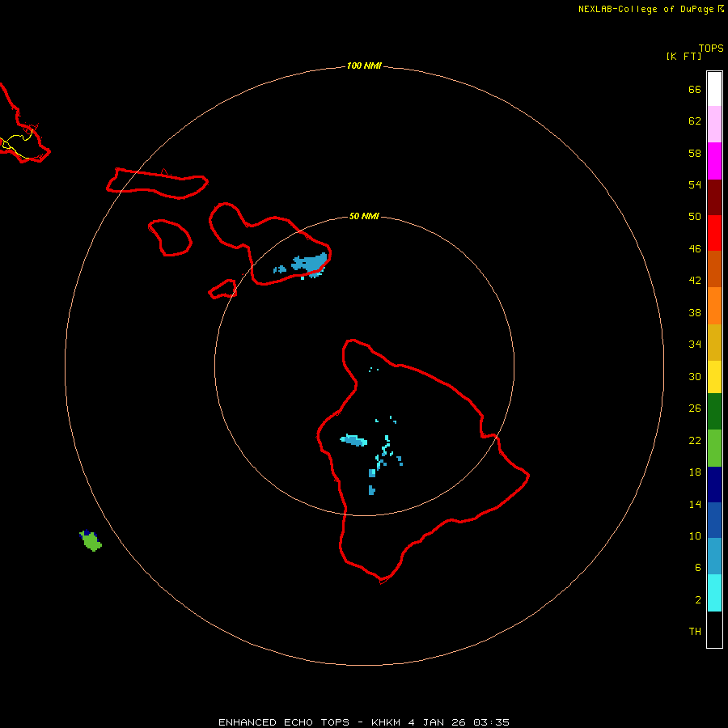Click the "KHKM" station identifier in caption
The image size is (728, 728).
point(386,722)
